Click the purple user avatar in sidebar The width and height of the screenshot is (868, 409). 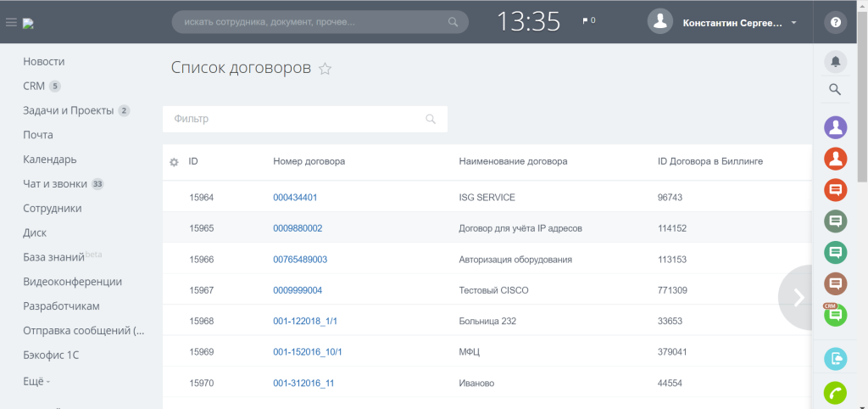tap(835, 127)
